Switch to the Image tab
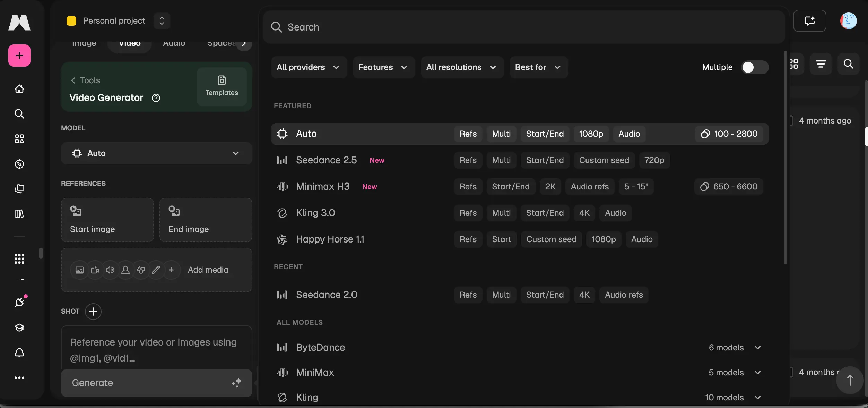This screenshot has height=408, width=868. (84, 44)
